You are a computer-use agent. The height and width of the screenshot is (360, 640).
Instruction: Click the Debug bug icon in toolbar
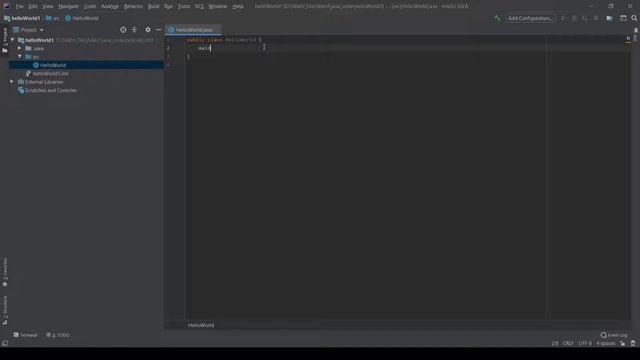click(574, 18)
